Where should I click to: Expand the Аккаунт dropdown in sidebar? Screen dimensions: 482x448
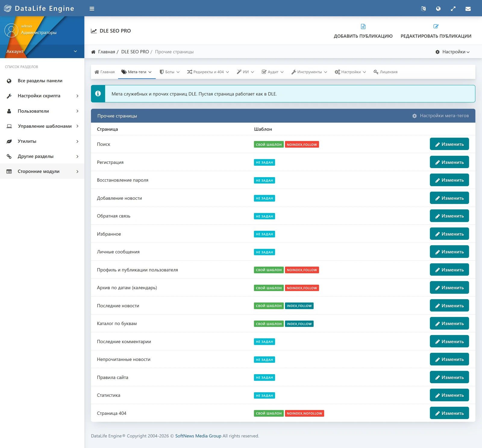pyautogui.click(x=42, y=51)
